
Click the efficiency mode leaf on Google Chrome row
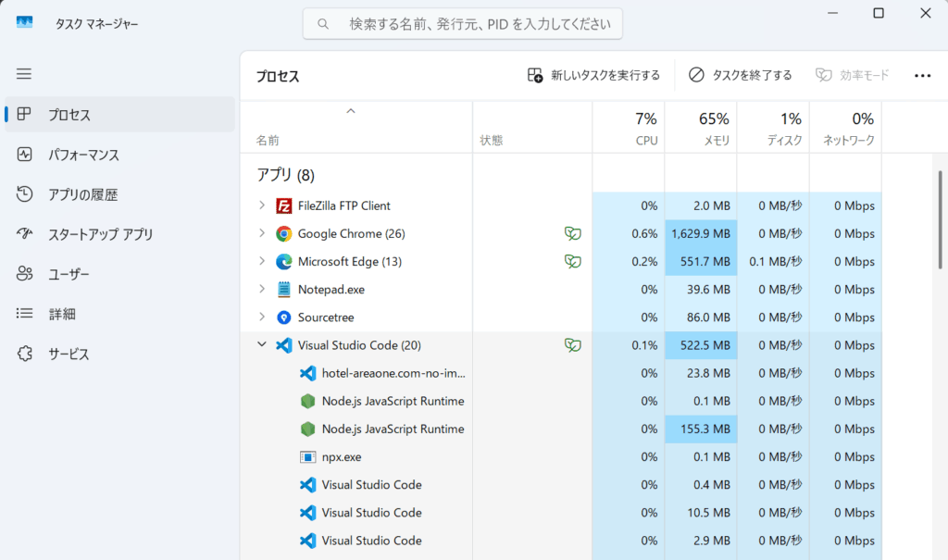572,233
